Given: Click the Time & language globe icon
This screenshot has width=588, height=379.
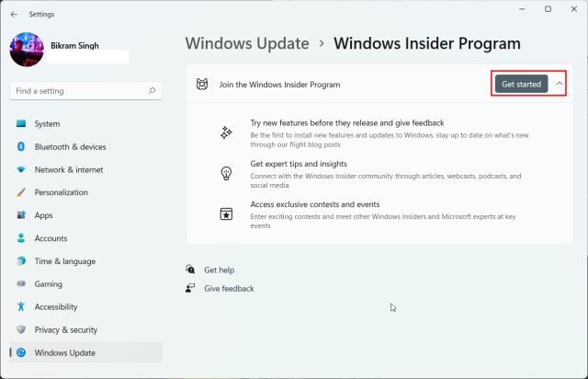Looking at the screenshot, I should click(21, 261).
